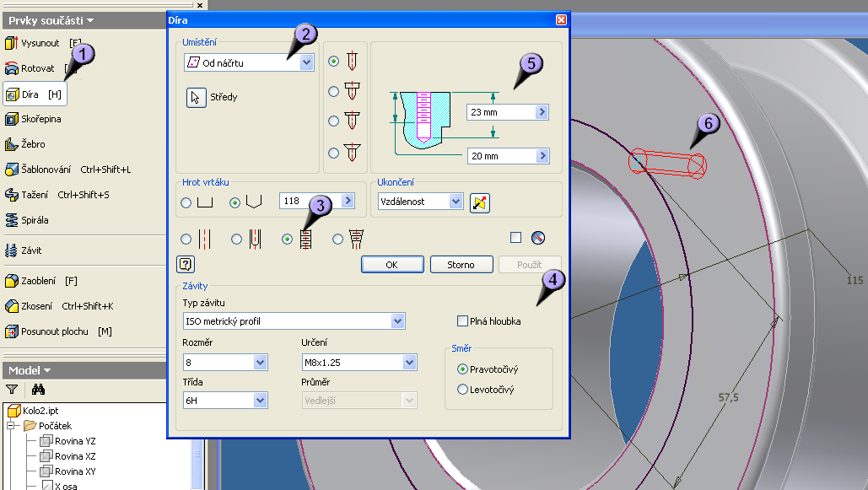Click the flip direction icon beside Vzdálenost
Viewport: 868px width, 490px height.
480,202
